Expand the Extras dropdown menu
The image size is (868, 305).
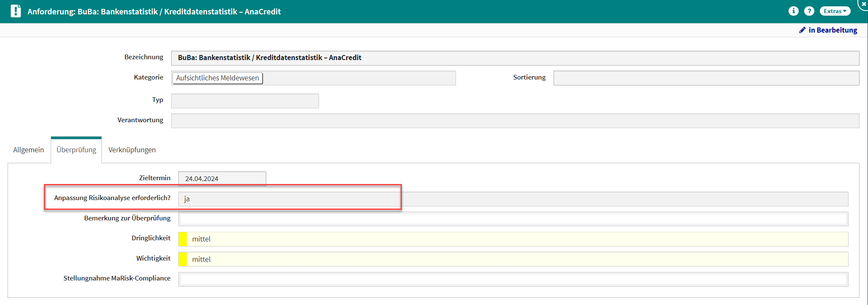tap(835, 11)
